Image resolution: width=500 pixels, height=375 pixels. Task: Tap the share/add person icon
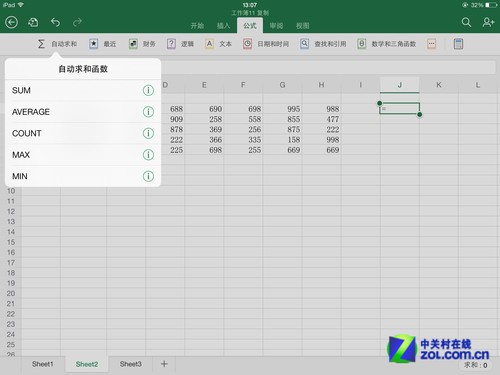click(488, 22)
